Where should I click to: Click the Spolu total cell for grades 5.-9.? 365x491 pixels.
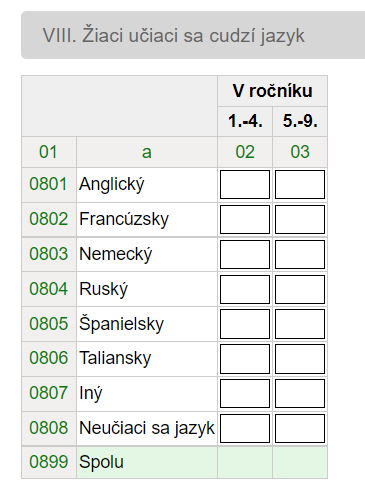pos(300,462)
